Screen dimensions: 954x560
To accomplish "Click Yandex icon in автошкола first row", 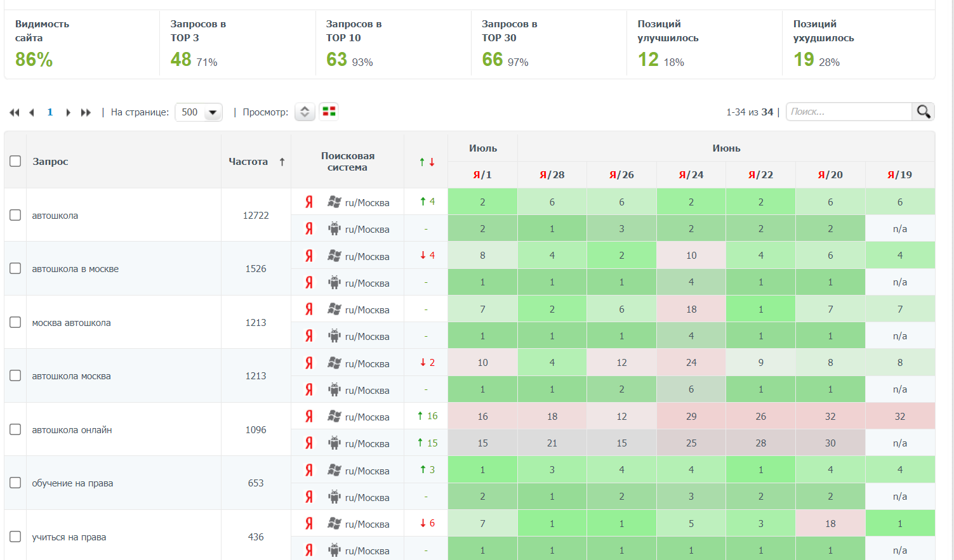I will pos(309,202).
